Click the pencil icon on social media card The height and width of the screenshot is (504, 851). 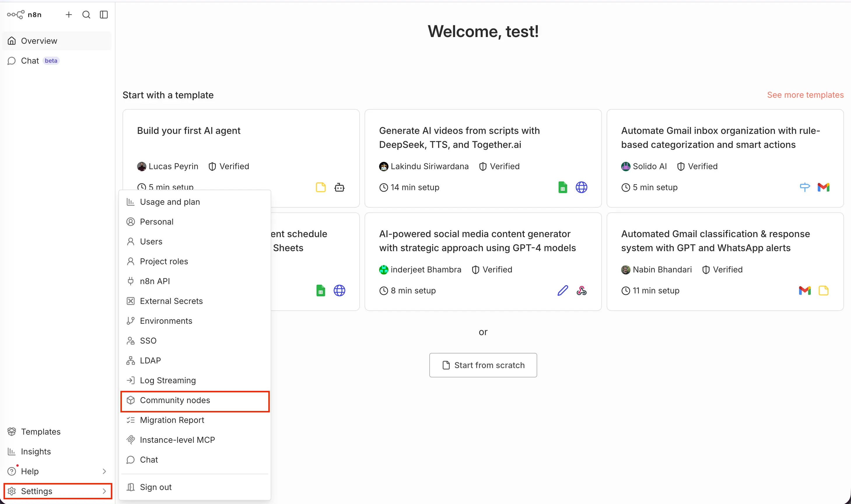563,291
